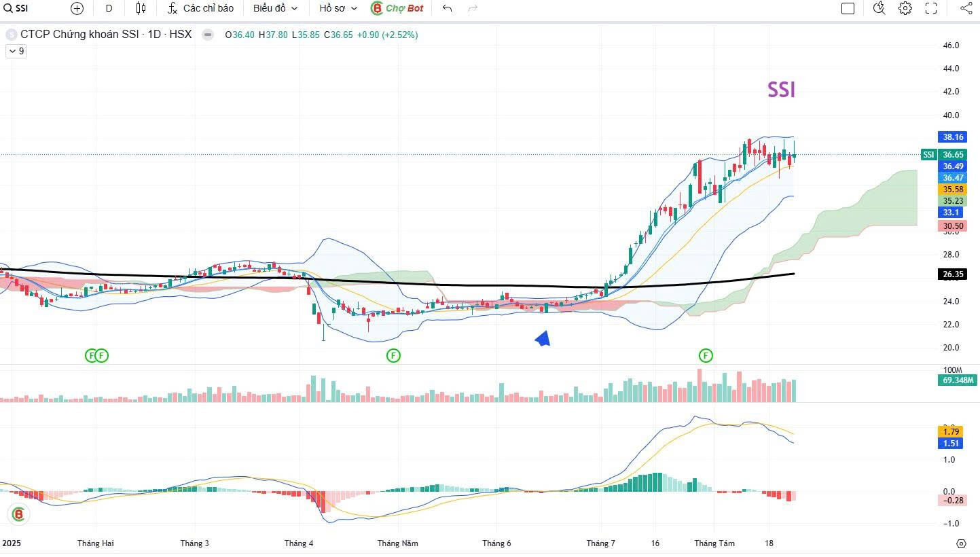
Task: Click the add symbol plus icon
Action: pyautogui.click(x=77, y=8)
